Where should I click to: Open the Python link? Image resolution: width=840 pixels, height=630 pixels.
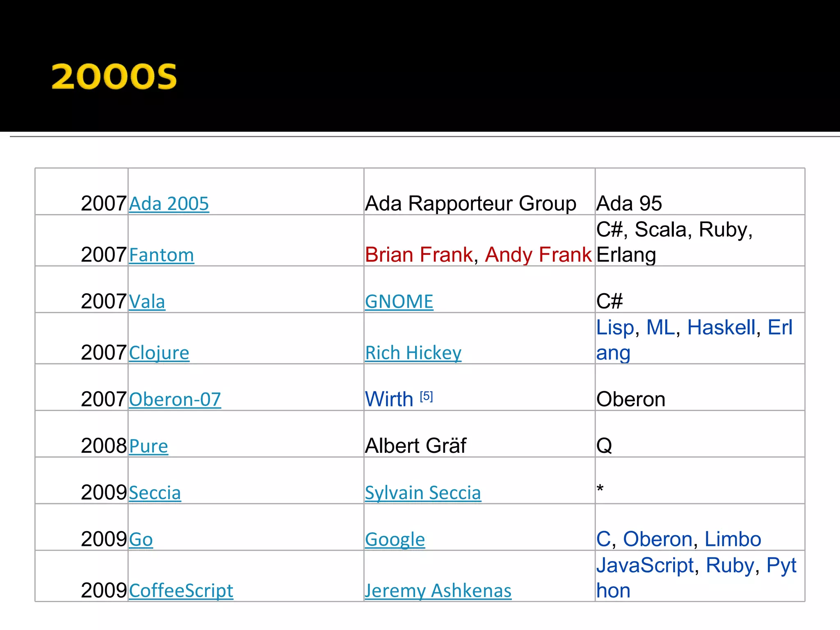(781, 566)
